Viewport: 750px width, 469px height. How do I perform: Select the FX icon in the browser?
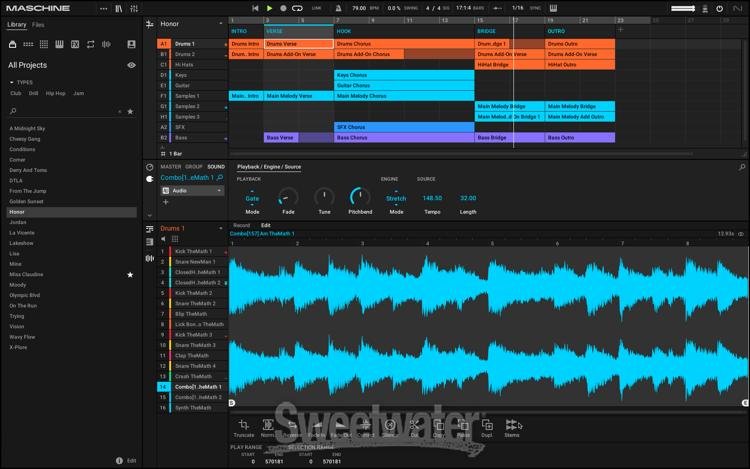(x=75, y=44)
